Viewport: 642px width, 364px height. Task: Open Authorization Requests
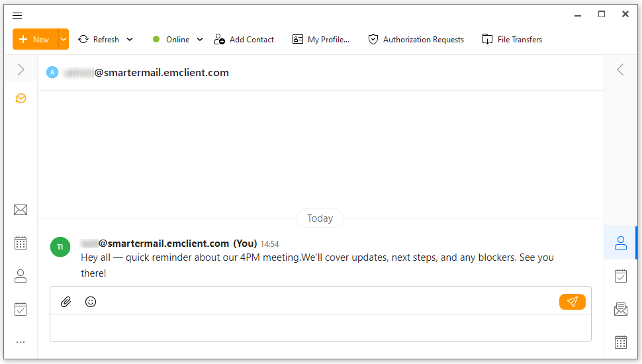coord(416,40)
